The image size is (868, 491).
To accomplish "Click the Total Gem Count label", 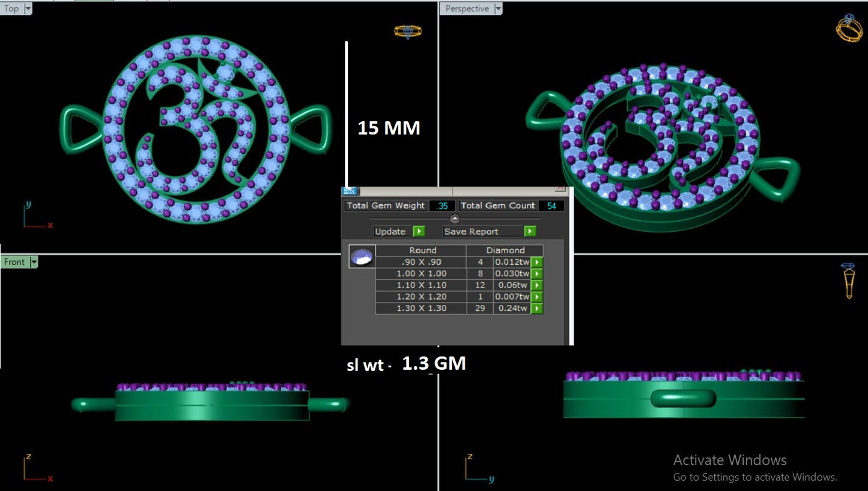I will (x=498, y=205).
